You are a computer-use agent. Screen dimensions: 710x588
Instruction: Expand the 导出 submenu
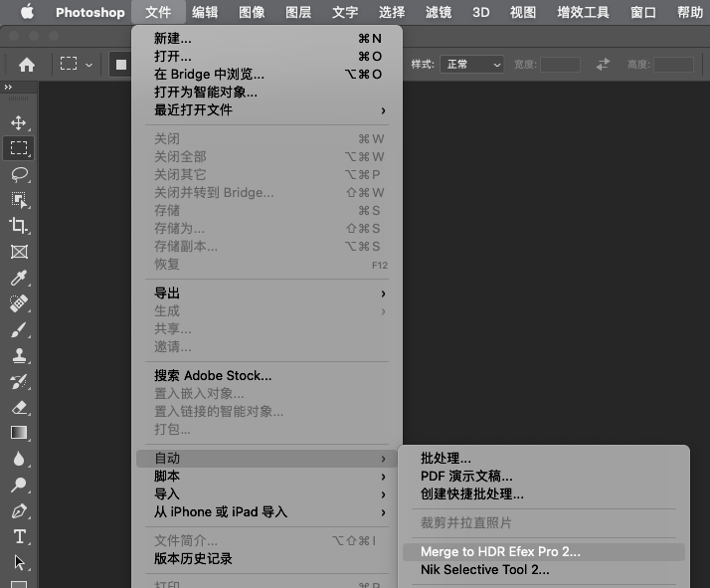click(x=266, y=294)
